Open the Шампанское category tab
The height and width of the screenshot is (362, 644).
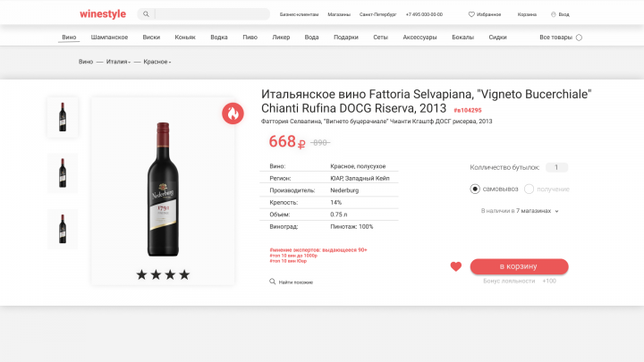click(109, 37)
